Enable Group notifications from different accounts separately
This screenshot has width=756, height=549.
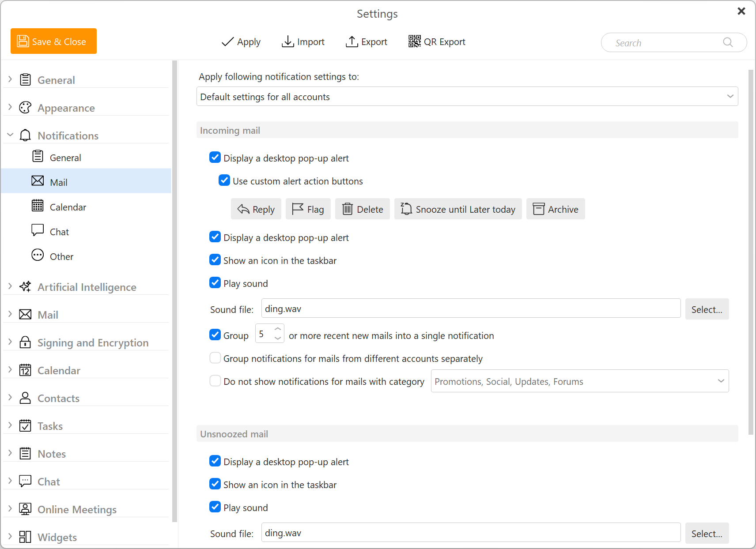(215, 358)
